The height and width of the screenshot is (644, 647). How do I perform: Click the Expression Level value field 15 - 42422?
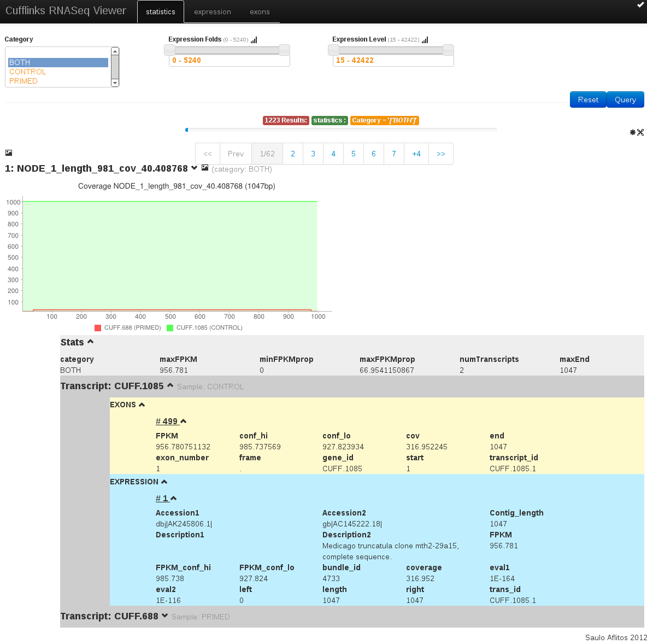pyautogui.click(x=393, y=60)
